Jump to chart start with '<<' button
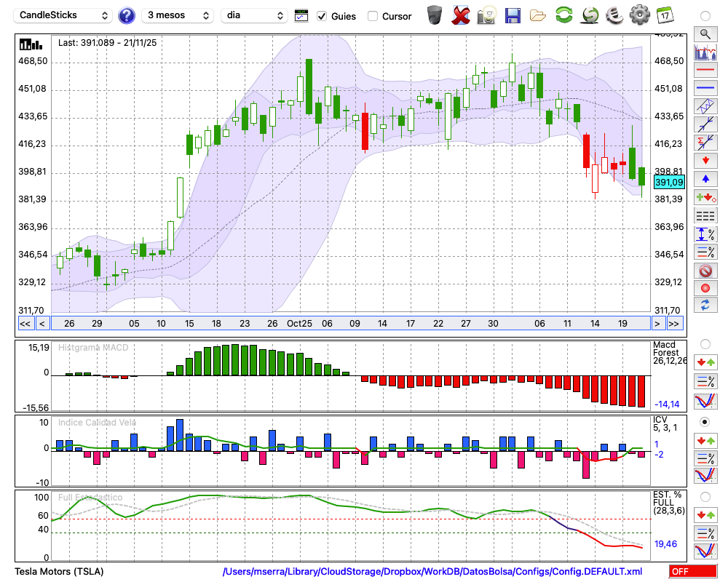Screen dimensions: 728x582 (x=25, y=324)
